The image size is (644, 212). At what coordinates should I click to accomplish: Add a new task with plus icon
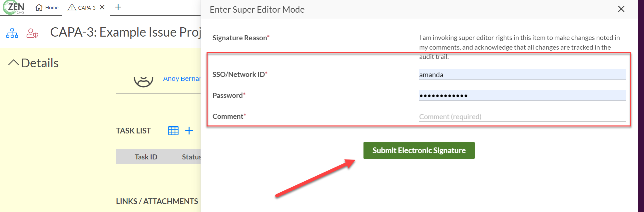point(189,131)
